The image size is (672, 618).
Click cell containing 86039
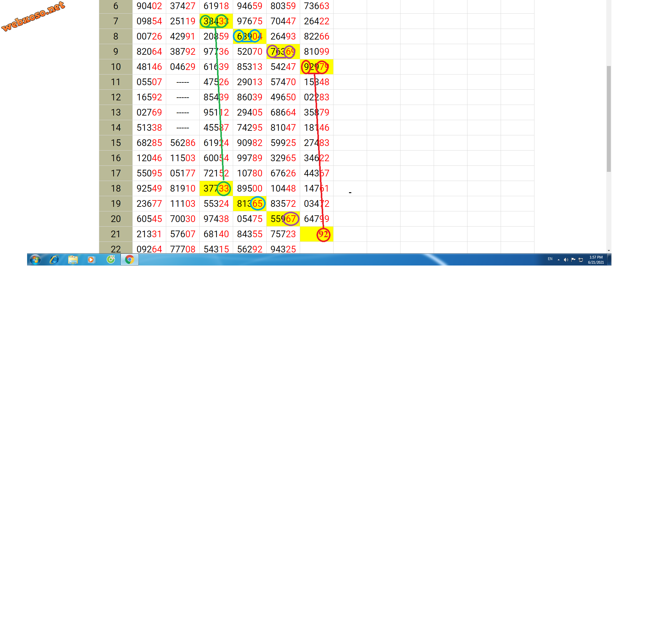tap(250, 97)
